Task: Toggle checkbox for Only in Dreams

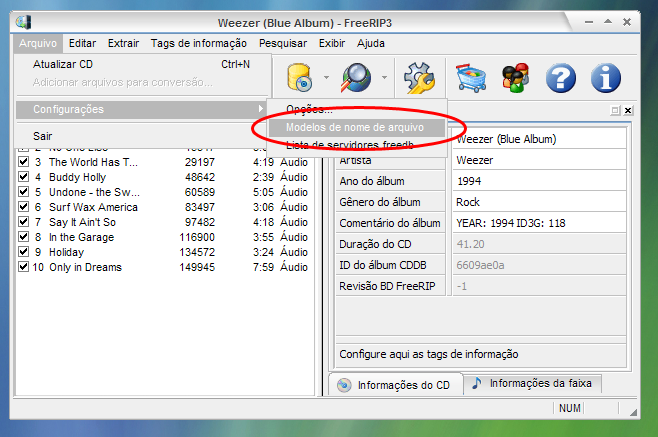Action: (24, 267)
